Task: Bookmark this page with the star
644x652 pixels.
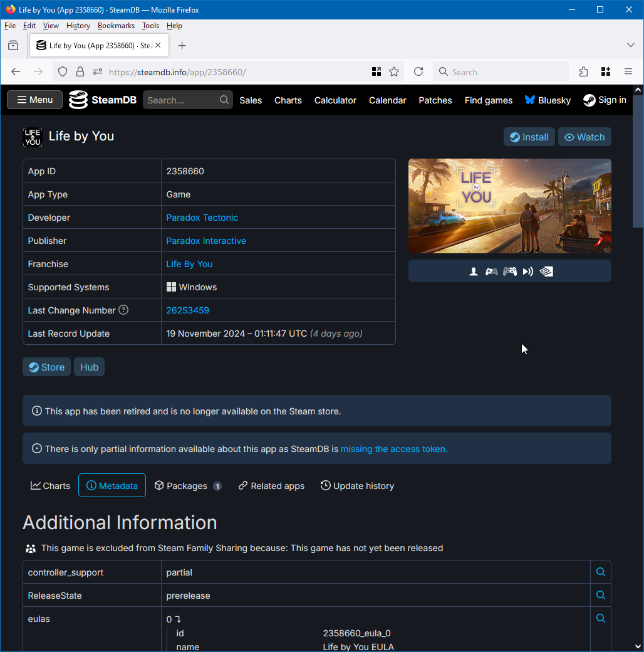Action: coord(394,72)
